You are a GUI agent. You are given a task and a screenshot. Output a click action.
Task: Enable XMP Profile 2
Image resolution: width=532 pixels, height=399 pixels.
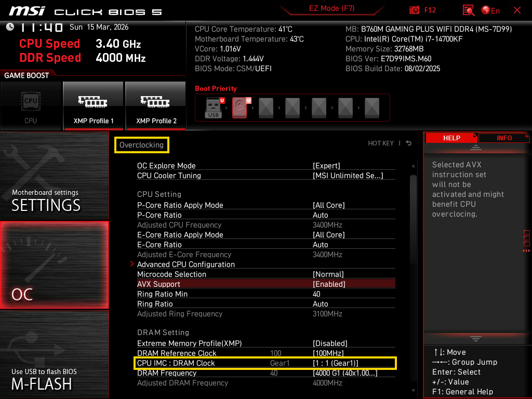point(156,106)
